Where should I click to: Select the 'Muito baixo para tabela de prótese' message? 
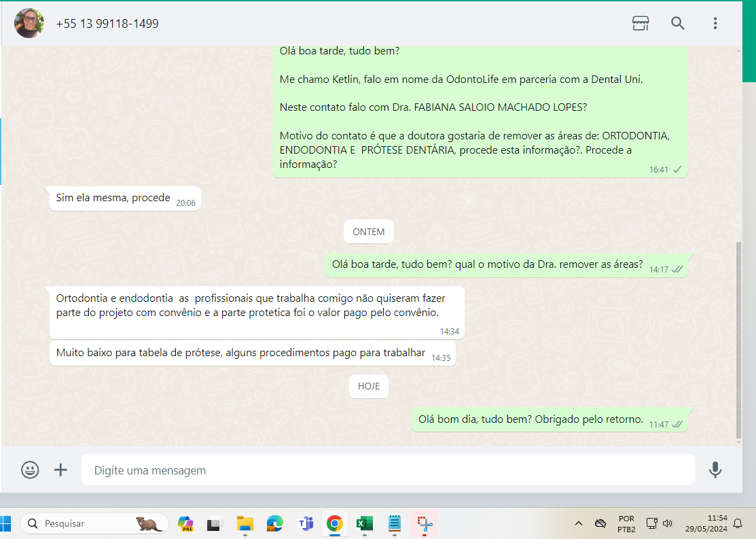(252, 353)
